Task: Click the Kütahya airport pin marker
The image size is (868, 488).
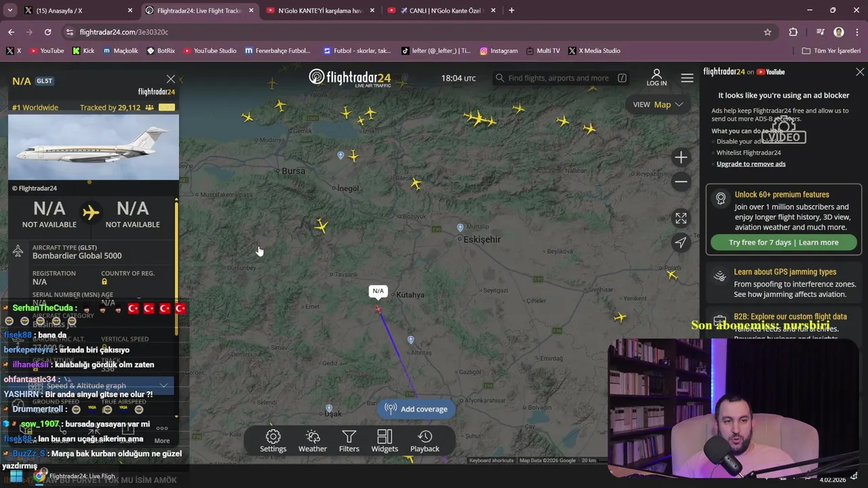Action: pos(411,340)
